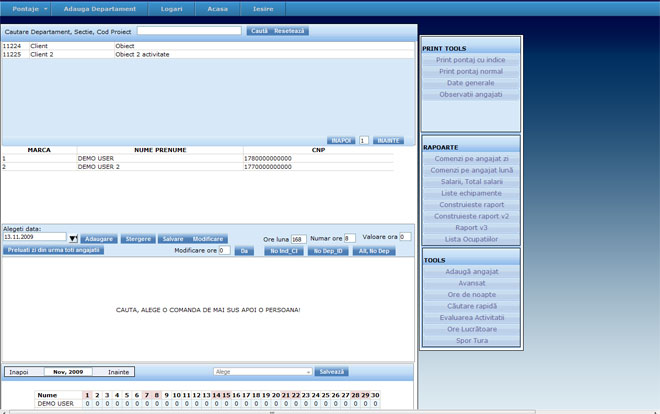Focus the Ore luna field
660x414 pixels.
(x=298, y=239)
